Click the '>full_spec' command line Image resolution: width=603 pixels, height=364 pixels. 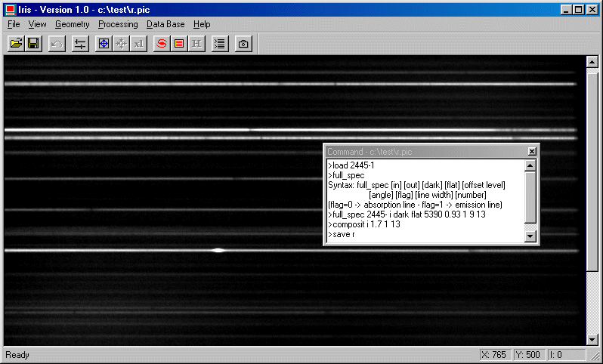click(346, 175)
